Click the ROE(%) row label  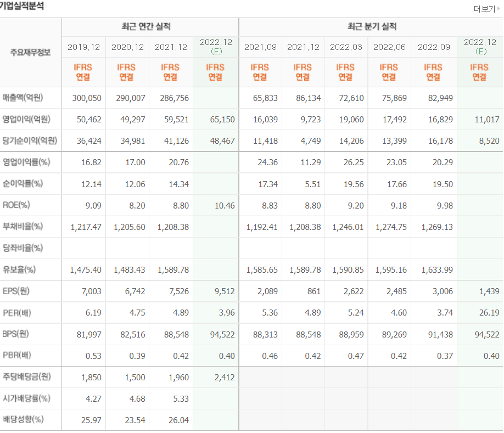click(16, 205)
